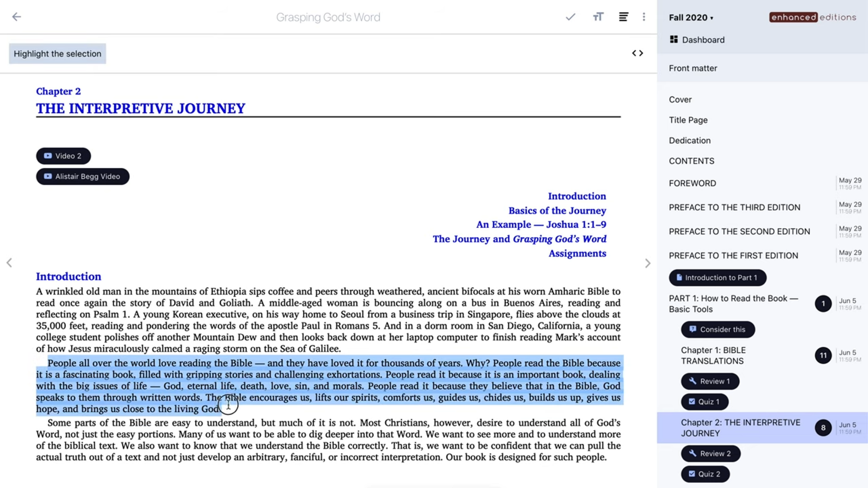Jump to the Assignments section link
This screenshot has width=868, height=488.
[577, 253]
